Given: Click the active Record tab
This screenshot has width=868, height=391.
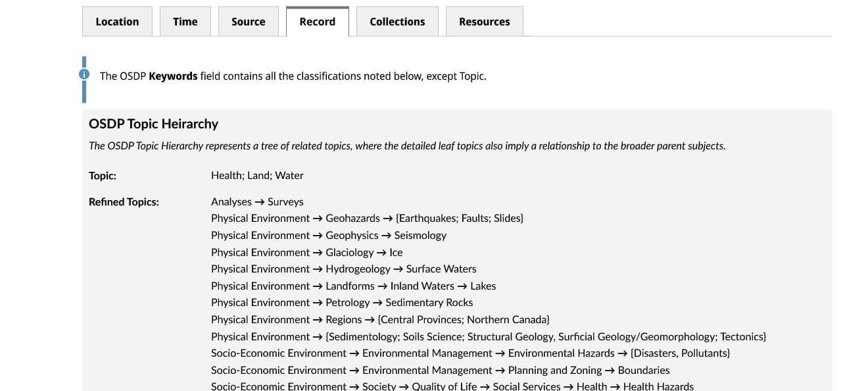Looking at the screenshot, I should pyautogui.click(x=318, y=22).
